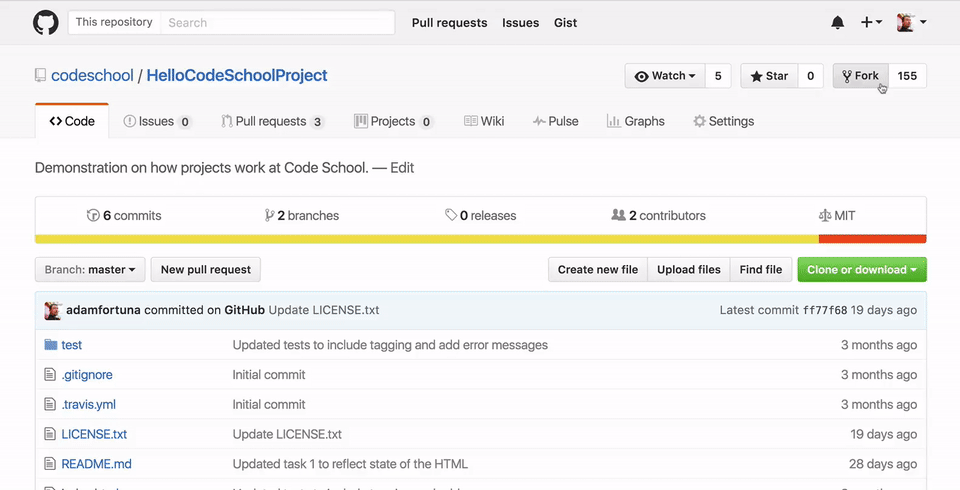The image size is (960, 490).
Task: Click the red language bar segment
Action: (x=872, y=239)
